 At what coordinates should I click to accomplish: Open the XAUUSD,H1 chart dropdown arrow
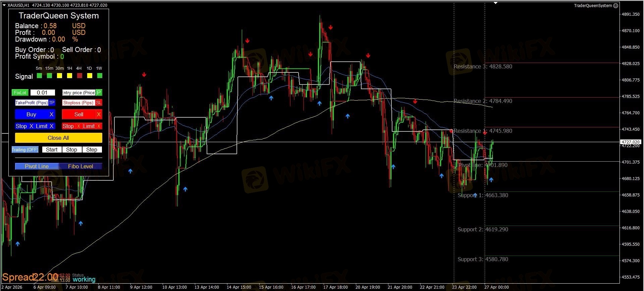(x=4, y=5)
